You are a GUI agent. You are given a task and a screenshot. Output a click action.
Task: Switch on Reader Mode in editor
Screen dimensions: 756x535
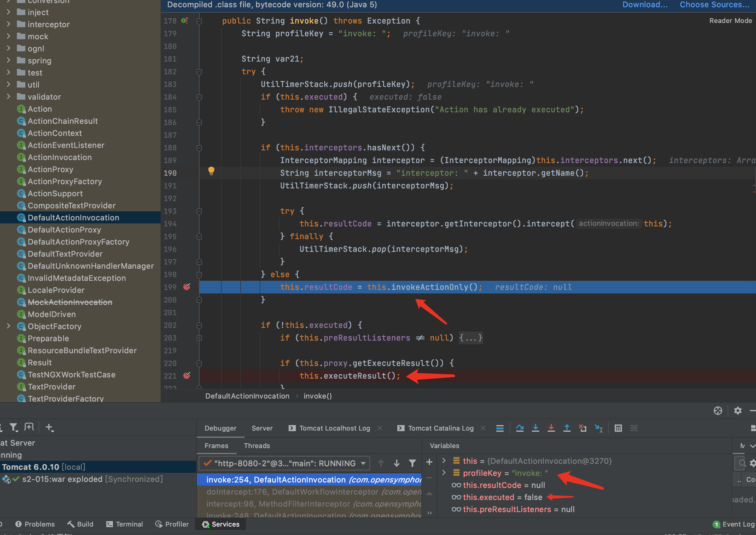point(730,21)
